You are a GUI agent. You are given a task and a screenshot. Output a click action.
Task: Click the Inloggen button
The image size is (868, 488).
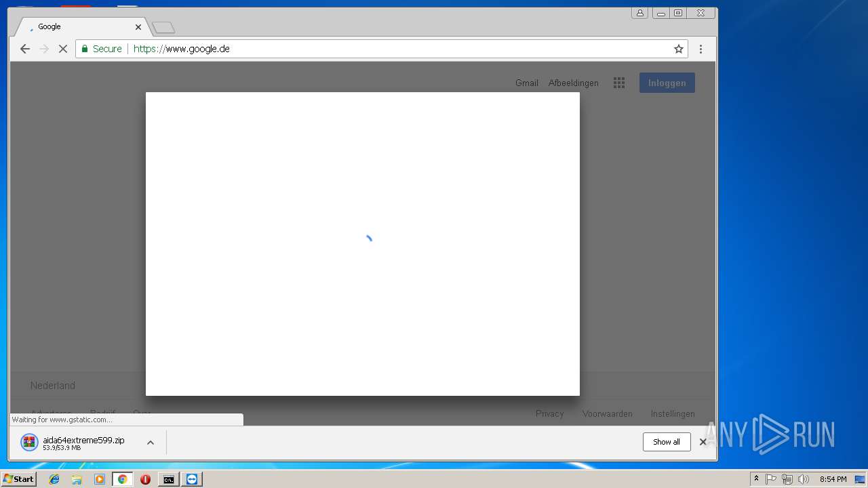(x=667, y=83)
